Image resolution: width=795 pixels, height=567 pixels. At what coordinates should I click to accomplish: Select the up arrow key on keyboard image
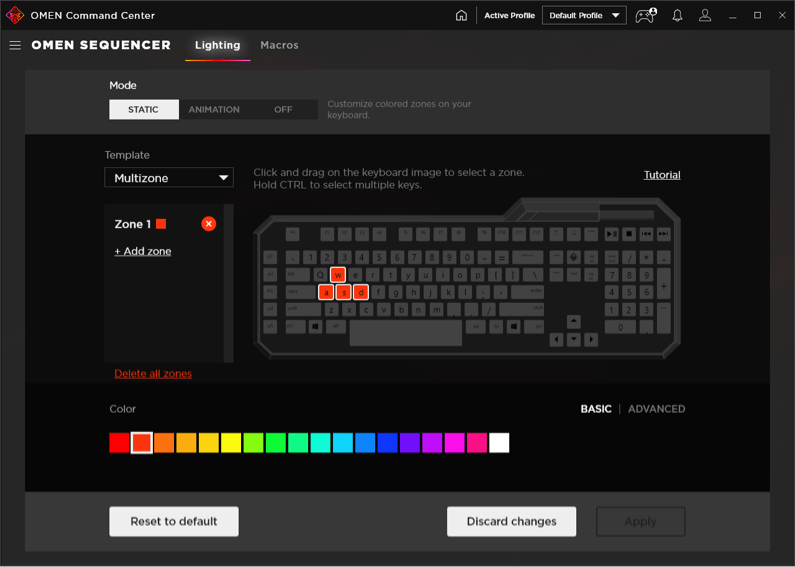[x=573, y=322]
